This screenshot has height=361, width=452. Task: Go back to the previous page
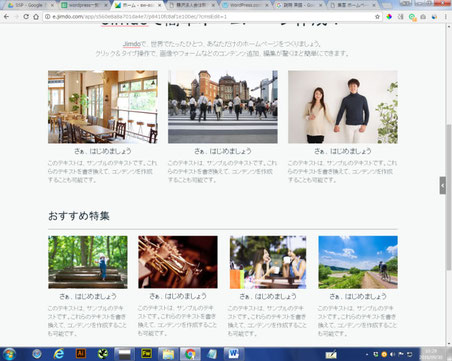6,16
